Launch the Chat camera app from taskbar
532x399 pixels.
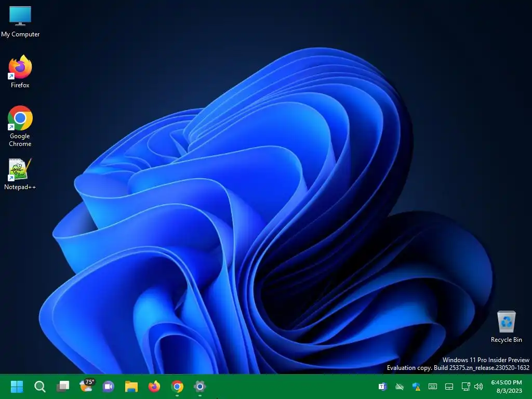(109, 387)
